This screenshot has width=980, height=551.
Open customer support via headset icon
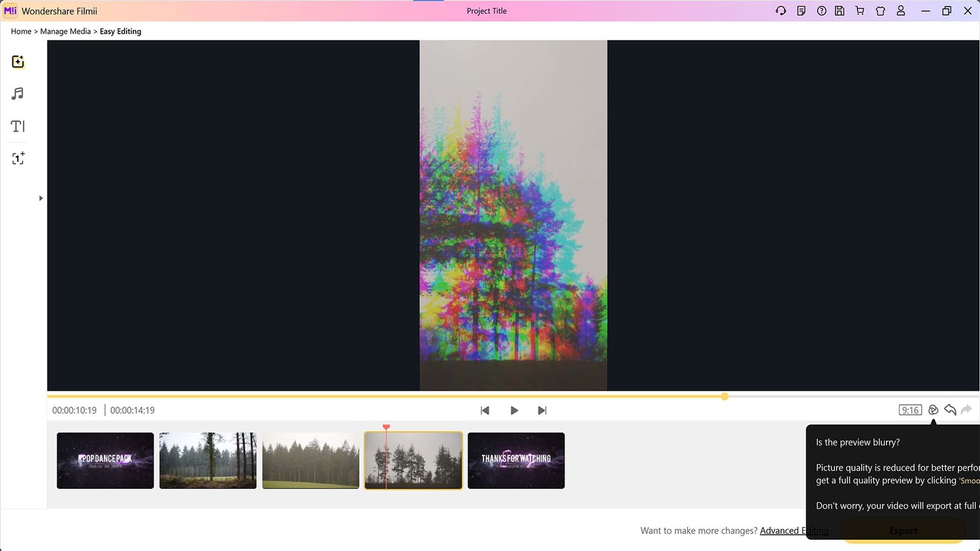[x=781, y=11]
